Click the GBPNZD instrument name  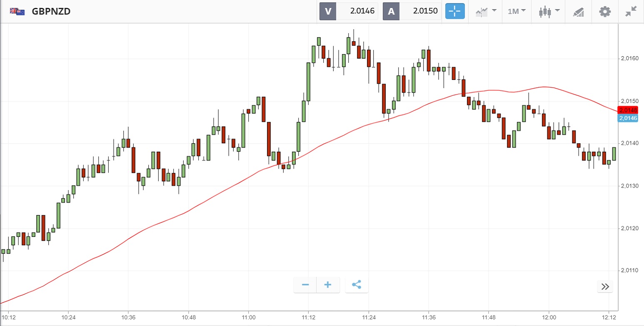click(x=51, y=11)
